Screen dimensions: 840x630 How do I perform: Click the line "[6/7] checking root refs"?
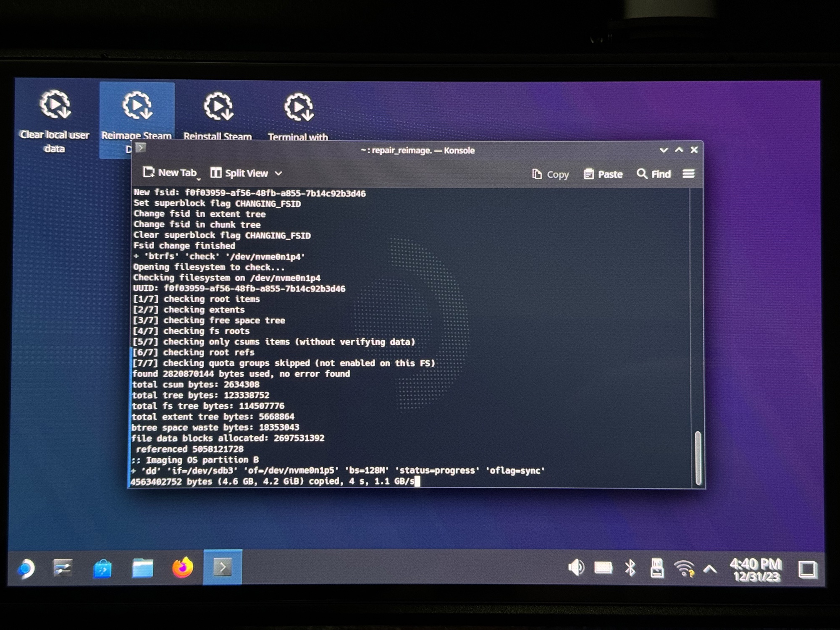click(194, 352)
